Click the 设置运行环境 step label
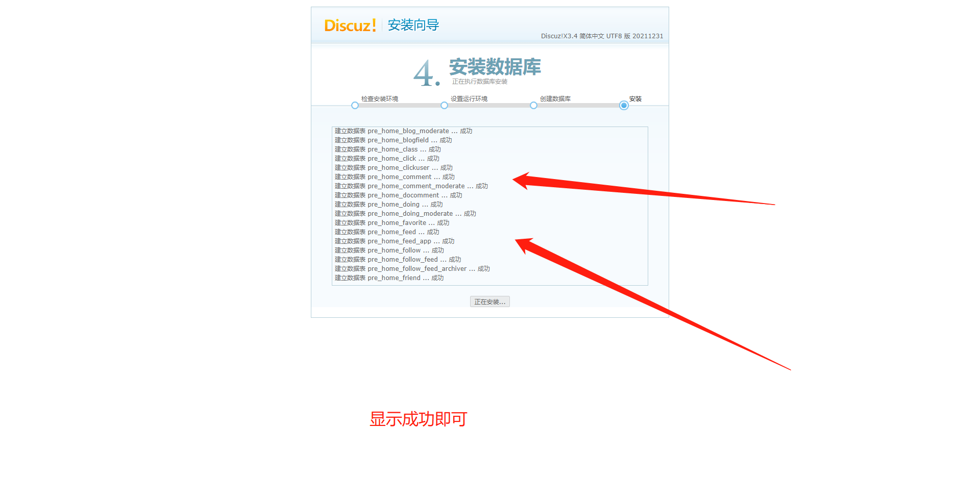Image resolution: width=980 pixels, height=478 pixels. tap(469, 99)
